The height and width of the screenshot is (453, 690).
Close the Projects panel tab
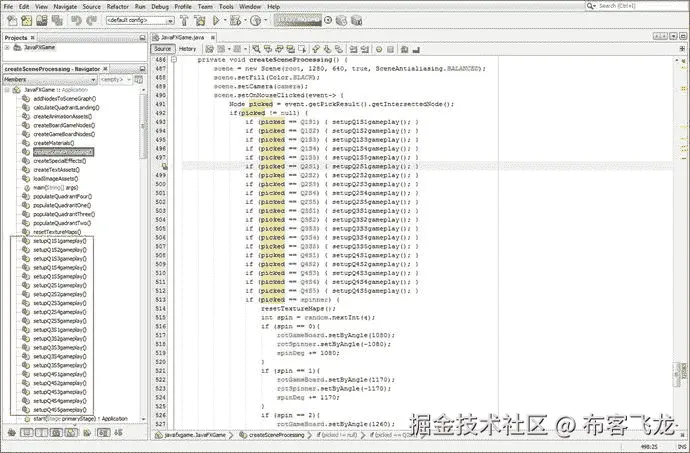pos(33,37)
